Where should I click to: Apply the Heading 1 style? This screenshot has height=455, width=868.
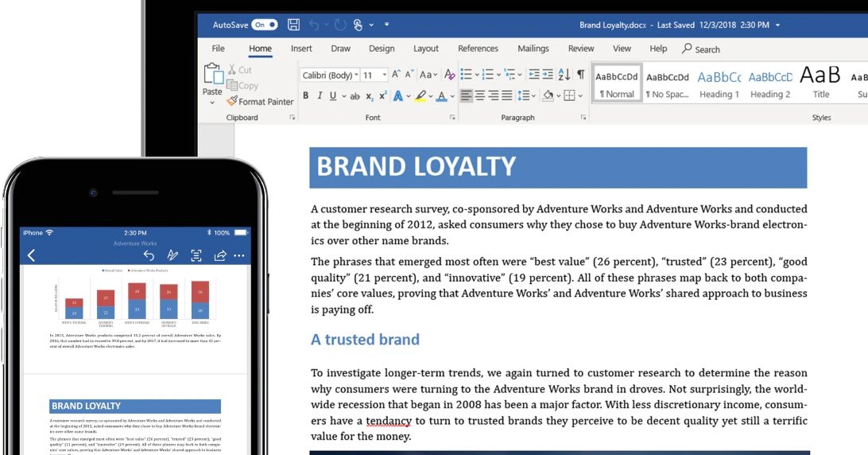coord(719,84)
